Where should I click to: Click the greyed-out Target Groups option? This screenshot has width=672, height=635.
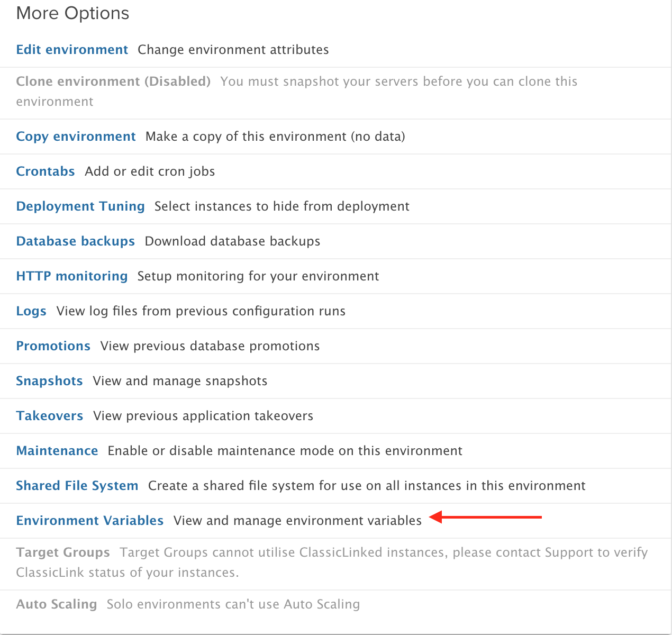click(x=63, y=552)
